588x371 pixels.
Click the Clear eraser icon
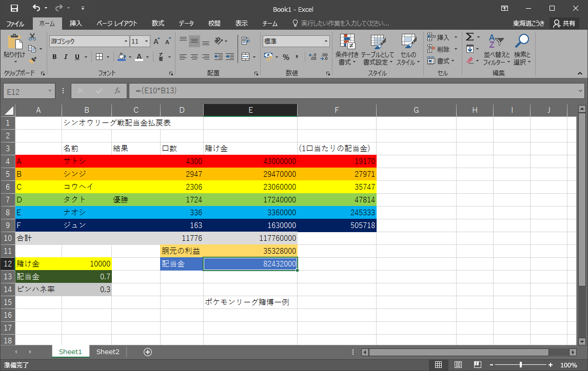click(x=470, y=60)
